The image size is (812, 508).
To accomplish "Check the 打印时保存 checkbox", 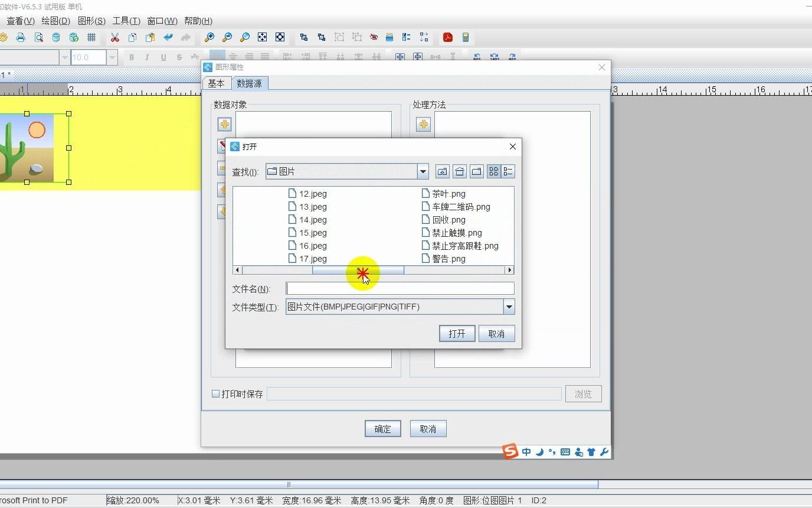I will pyautogui.click(x=215, y=393).
